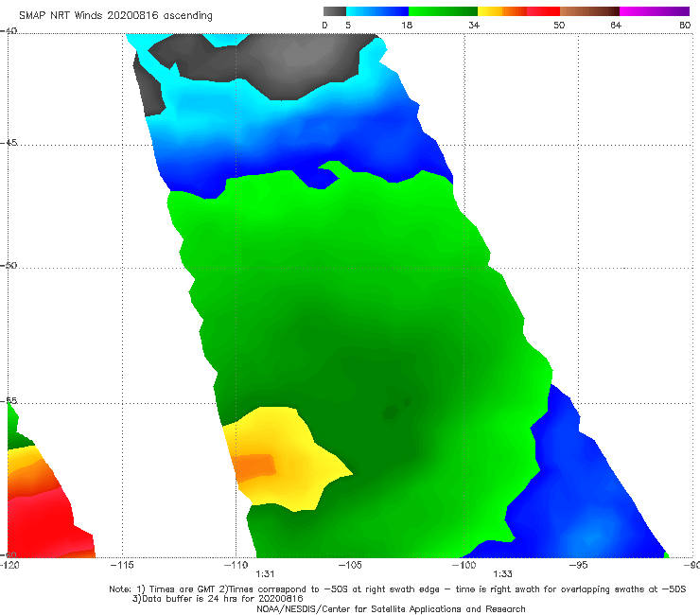The image size is (700, 615).
Task: Click the magenta-purple segment of the color scale
Action: click(655, 11)
